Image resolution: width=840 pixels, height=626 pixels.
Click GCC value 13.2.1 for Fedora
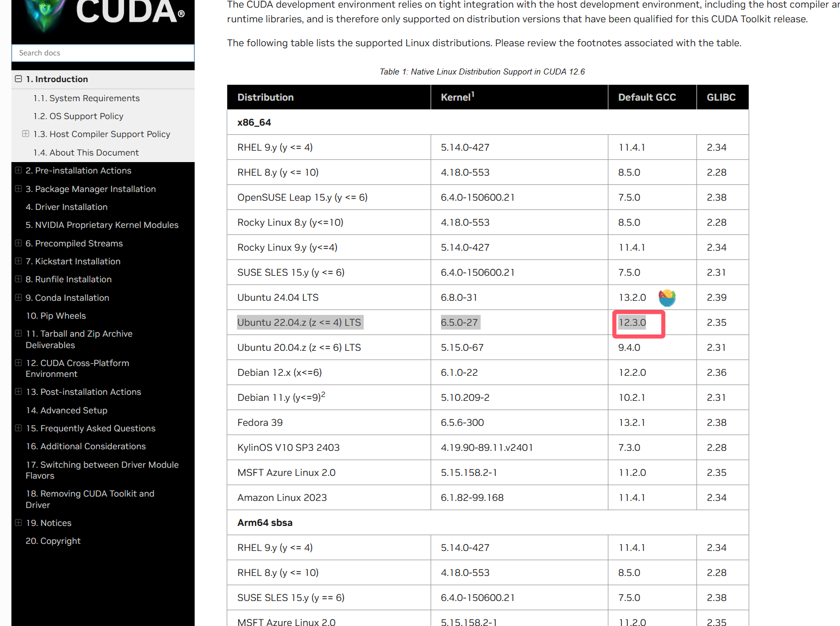(632, 423)
